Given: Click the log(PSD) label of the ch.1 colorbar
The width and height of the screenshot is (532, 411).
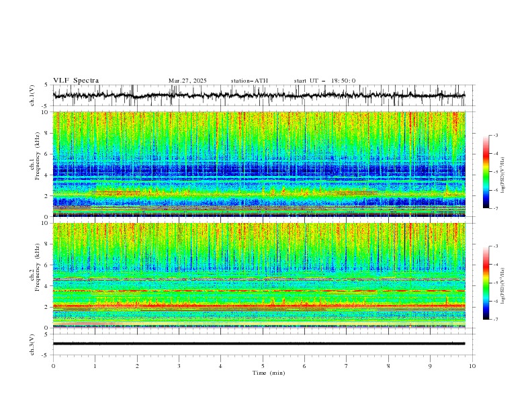Looking at the screenshot, I should coord(502,175).
